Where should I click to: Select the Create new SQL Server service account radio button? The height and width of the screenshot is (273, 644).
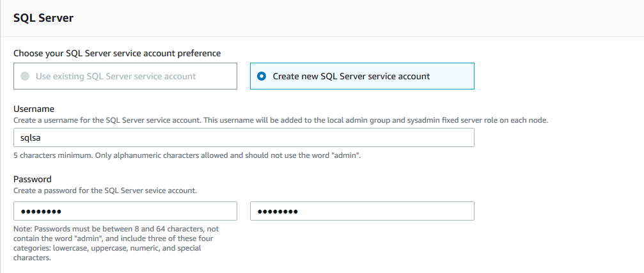coord(262,76)
